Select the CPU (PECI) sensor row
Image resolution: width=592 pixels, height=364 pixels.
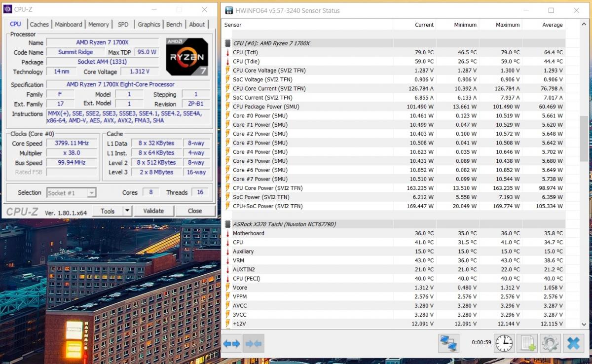coord(394,279)
